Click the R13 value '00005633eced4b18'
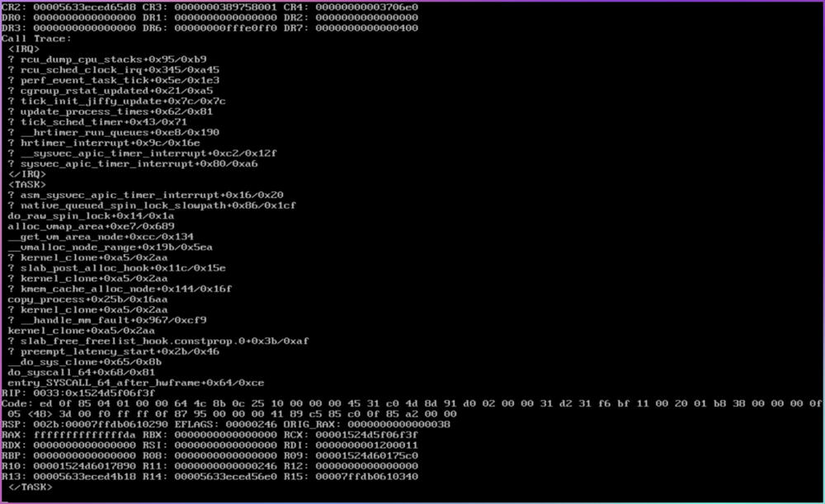 point(85,477)
